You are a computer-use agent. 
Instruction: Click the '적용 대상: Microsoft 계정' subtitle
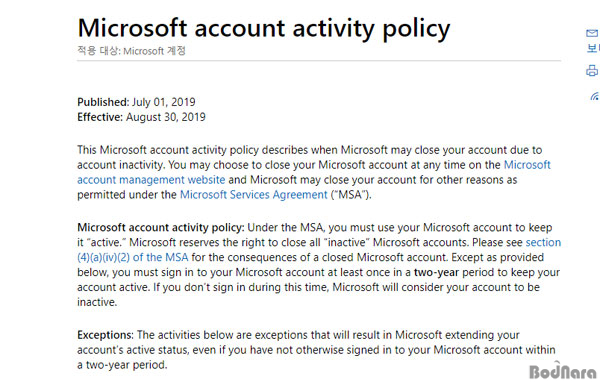point(131,51)
